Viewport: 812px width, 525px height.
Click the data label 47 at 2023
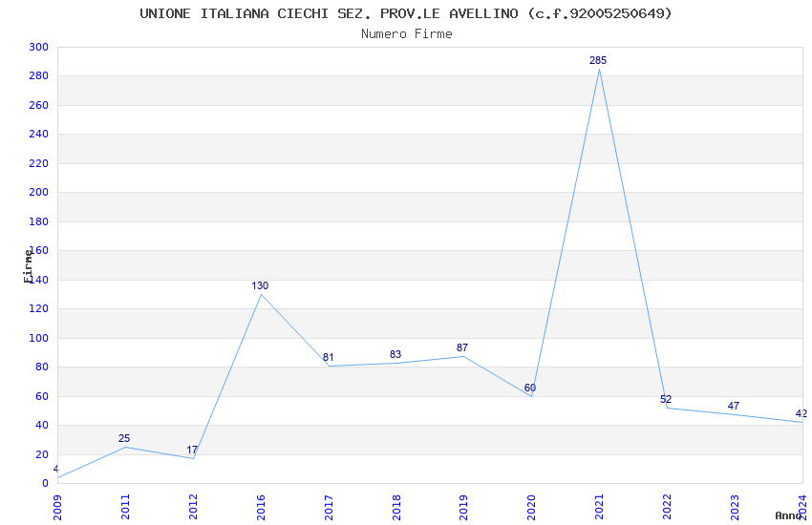(734, 406)
